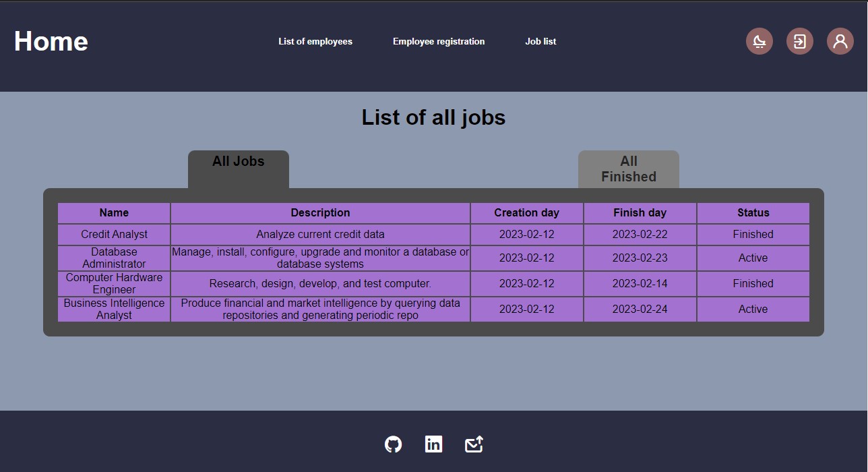Click the Description column header
The width and height of the screenshot is (868, 472).
click(320, 212)
